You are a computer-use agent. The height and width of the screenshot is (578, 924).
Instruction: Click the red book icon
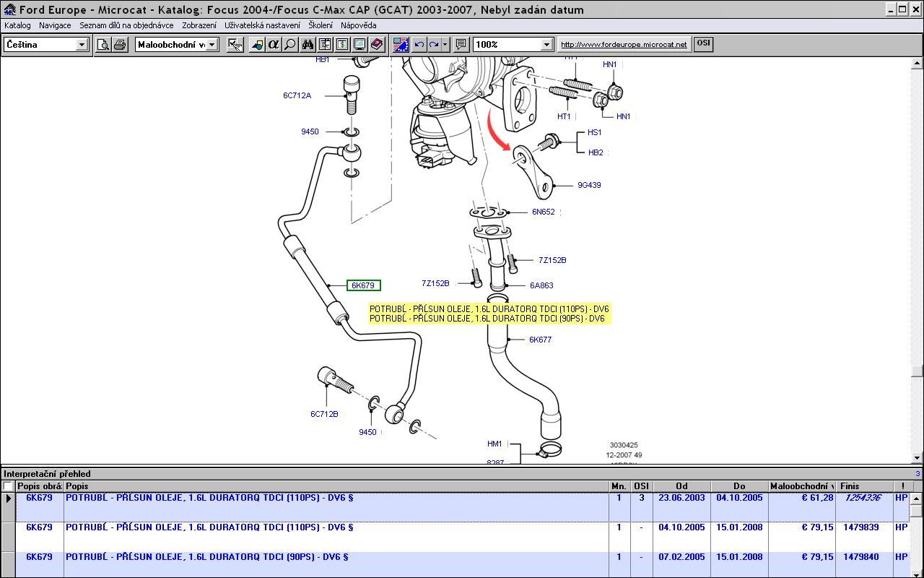tap(377, 45)
